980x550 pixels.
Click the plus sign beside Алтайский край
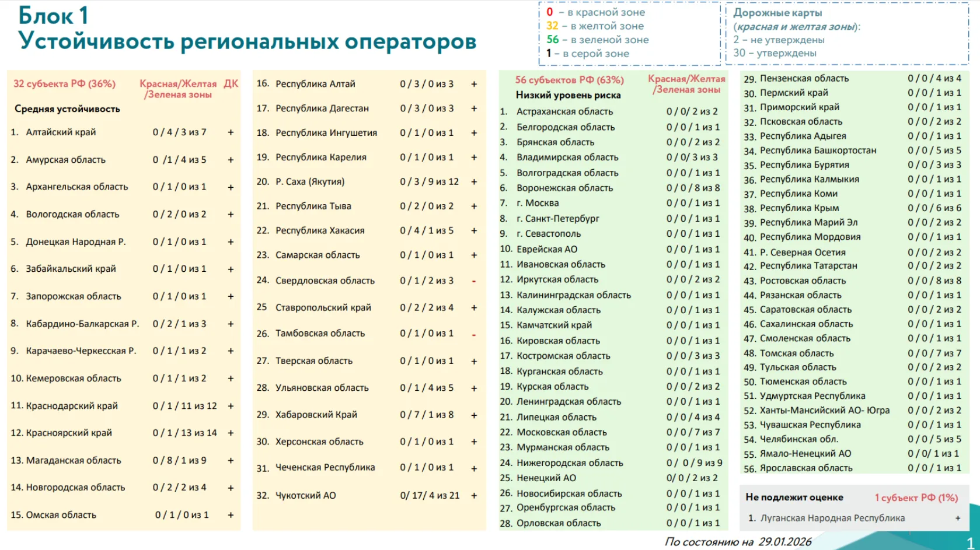[x=231, y=132]
